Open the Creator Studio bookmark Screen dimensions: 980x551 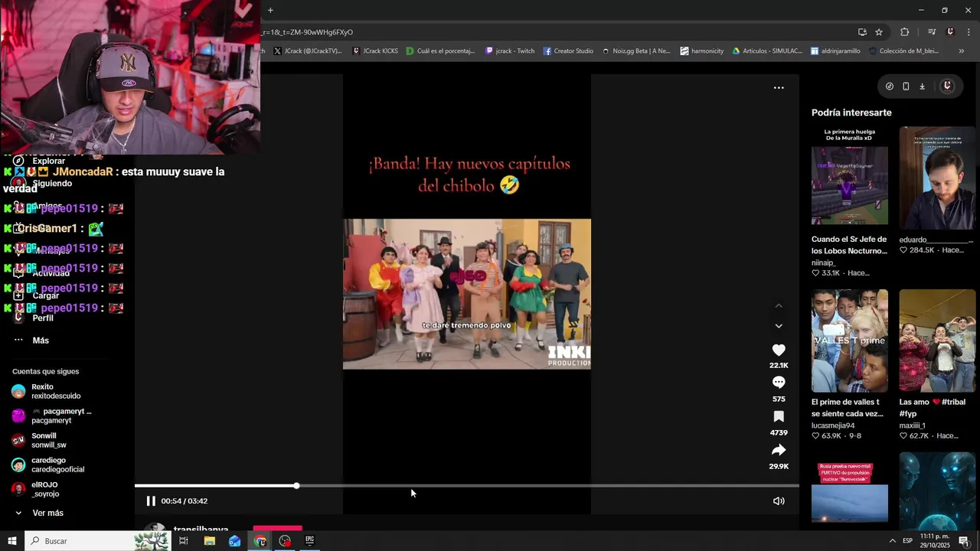click(569, 51)
